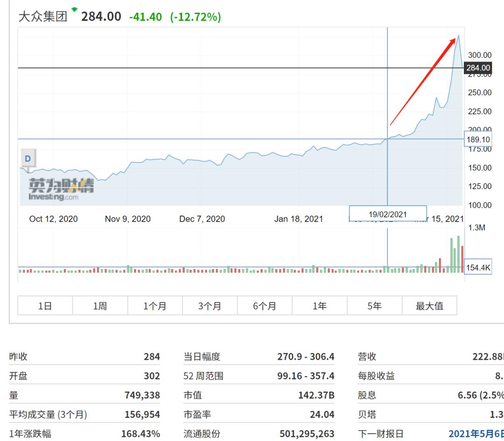The height and width of the screenshot is (441, 504).
Task: Click the 平均成交量 (3个月) label
Action: pyautogui.click(x=48, y=414)
